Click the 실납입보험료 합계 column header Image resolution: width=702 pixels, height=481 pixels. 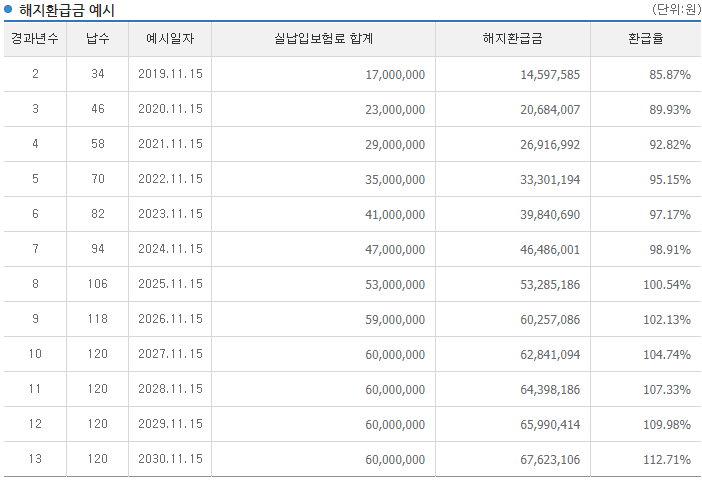tap(323, 40)
